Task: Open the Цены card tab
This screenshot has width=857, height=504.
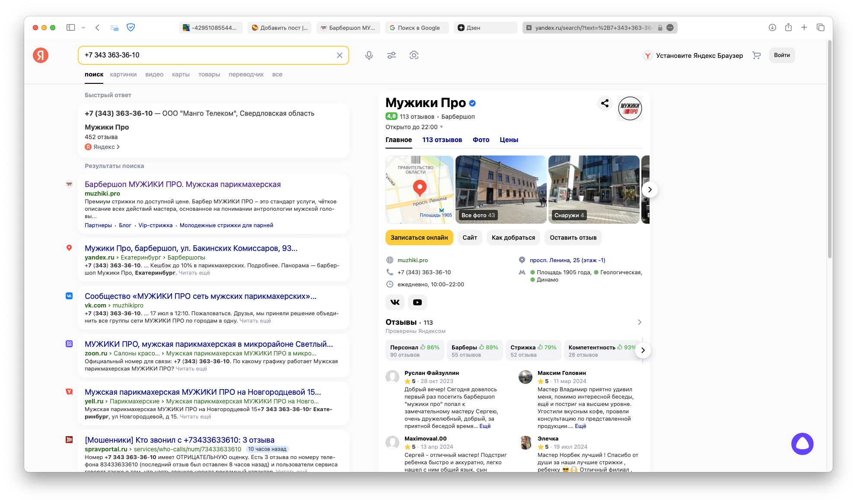Action: pyautogui.click(x=509, y=140)
